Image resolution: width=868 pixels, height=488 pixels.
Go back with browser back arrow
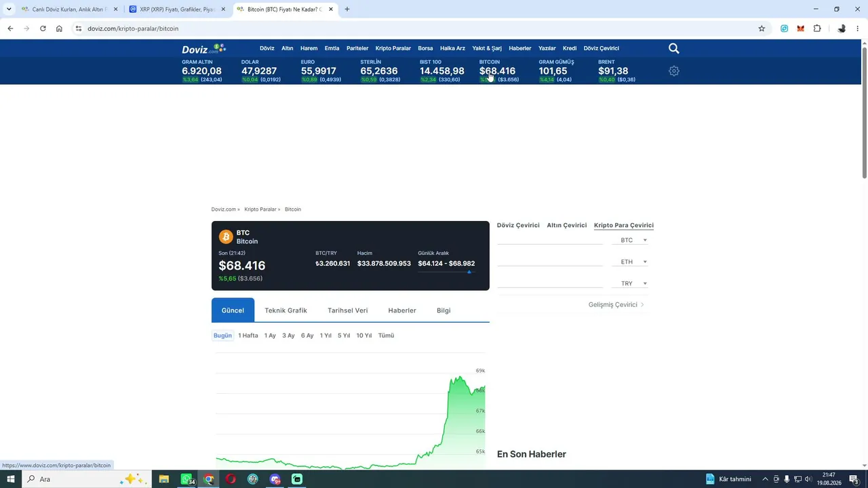click(10, 28)
